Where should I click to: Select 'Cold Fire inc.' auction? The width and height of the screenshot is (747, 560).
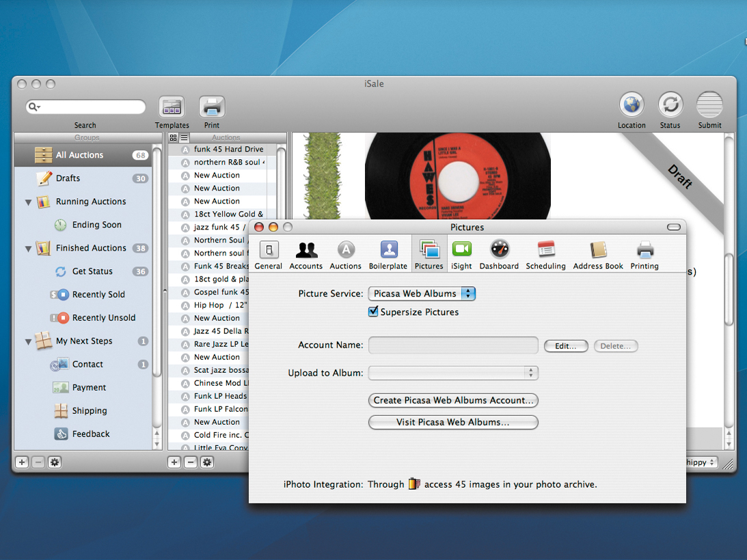(208, 435)
